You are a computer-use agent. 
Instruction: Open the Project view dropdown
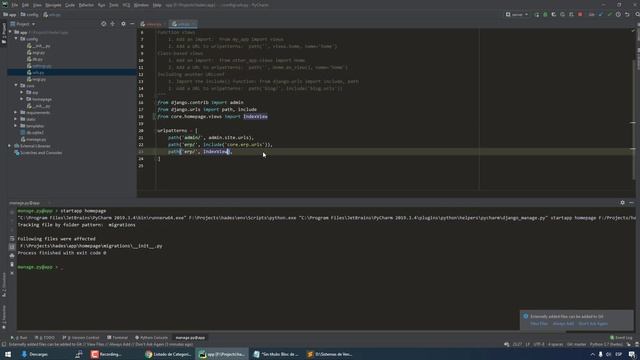tap(23, 24)
